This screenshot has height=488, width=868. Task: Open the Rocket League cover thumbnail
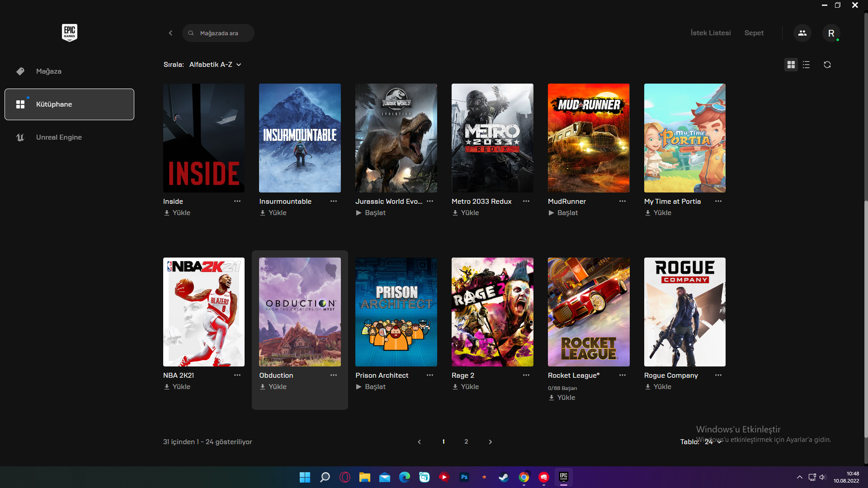point(589,312)
